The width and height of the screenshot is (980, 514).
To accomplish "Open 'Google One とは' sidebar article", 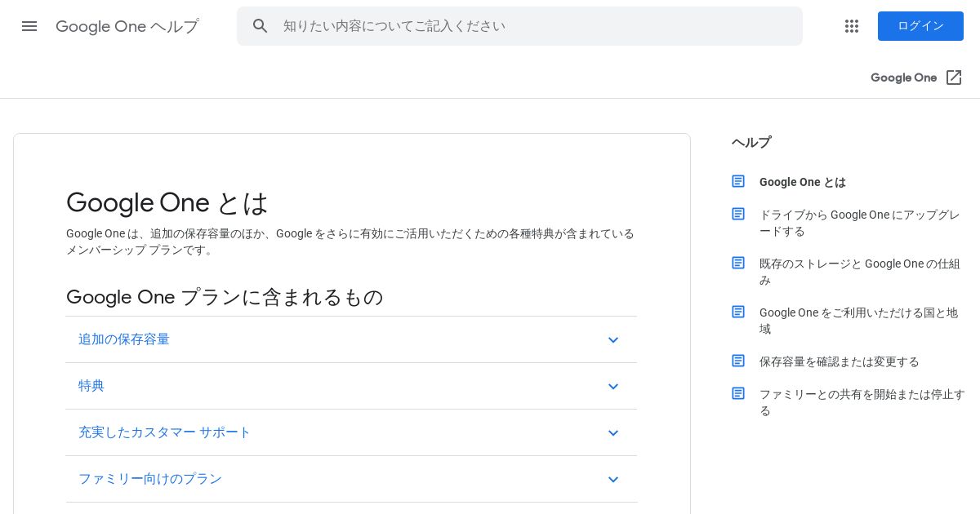I will (x=803, y=182).
